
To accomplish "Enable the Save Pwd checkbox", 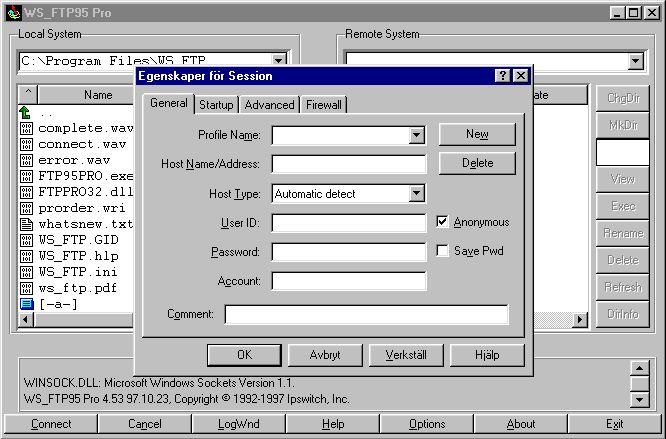I will point(442,250).
